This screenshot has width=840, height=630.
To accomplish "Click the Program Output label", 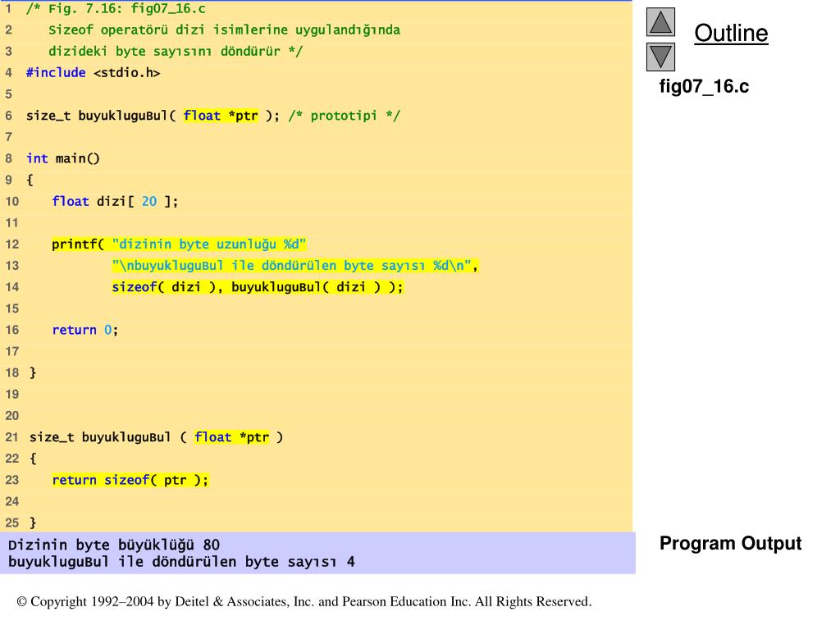I will (x=730, y=543).
